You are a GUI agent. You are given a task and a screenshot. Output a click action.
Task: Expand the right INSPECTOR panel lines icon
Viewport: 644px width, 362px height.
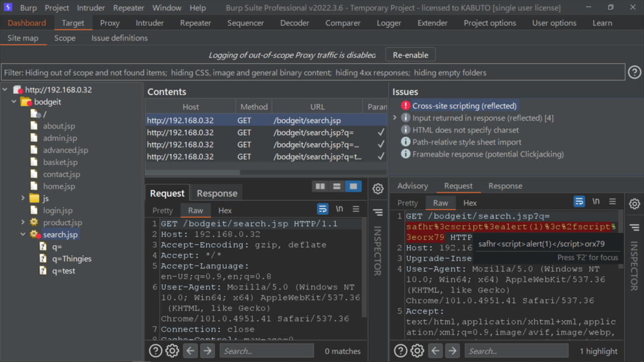[x=634, y=227]
